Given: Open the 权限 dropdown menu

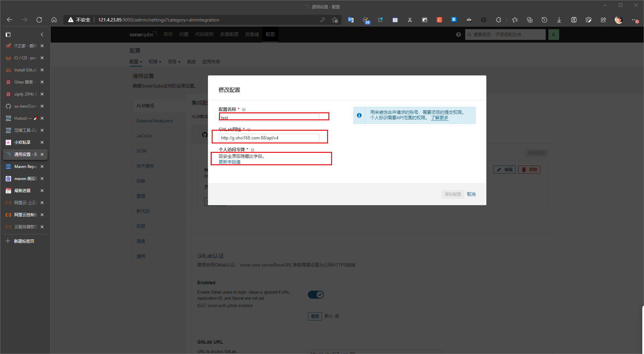Looking at the screenshot, I should [155, 61].
